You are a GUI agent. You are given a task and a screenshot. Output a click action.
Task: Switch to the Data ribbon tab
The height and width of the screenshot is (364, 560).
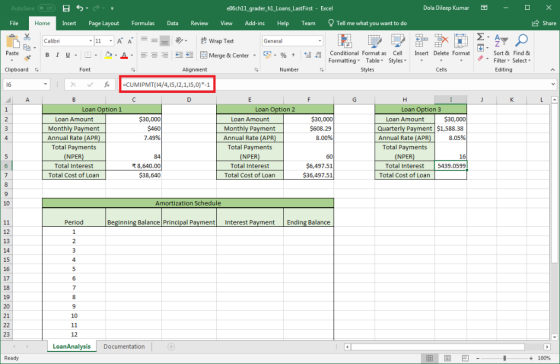coord(172,23)
